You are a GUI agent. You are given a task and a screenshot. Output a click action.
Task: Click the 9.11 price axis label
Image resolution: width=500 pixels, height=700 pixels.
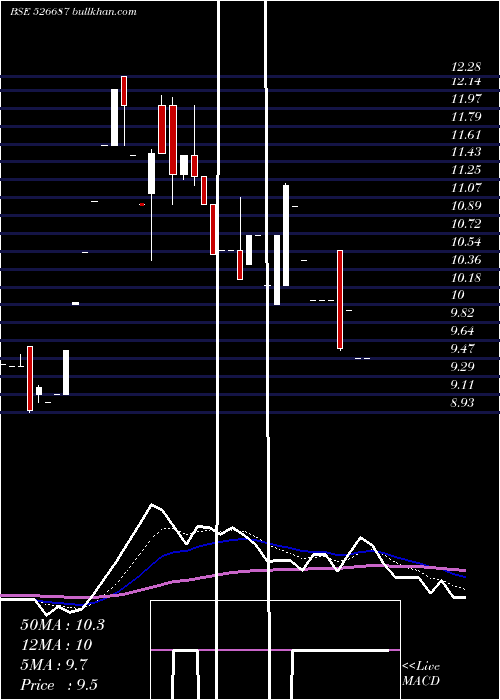pyautogui.click(x=462, y=385)
